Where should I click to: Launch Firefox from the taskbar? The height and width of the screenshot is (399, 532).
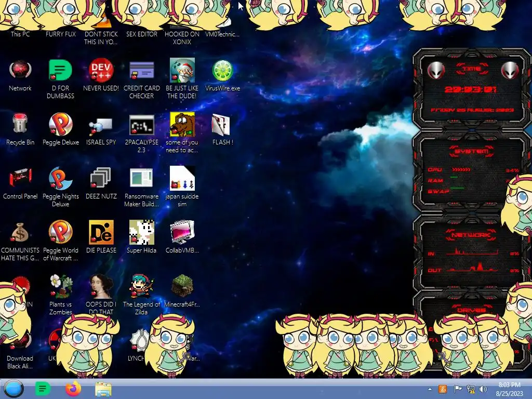73,389
